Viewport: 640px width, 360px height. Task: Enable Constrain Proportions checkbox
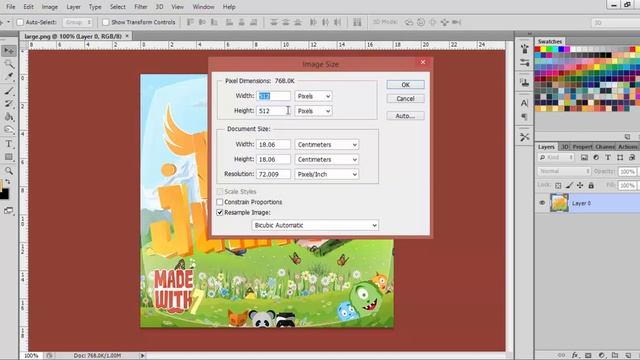220,202
